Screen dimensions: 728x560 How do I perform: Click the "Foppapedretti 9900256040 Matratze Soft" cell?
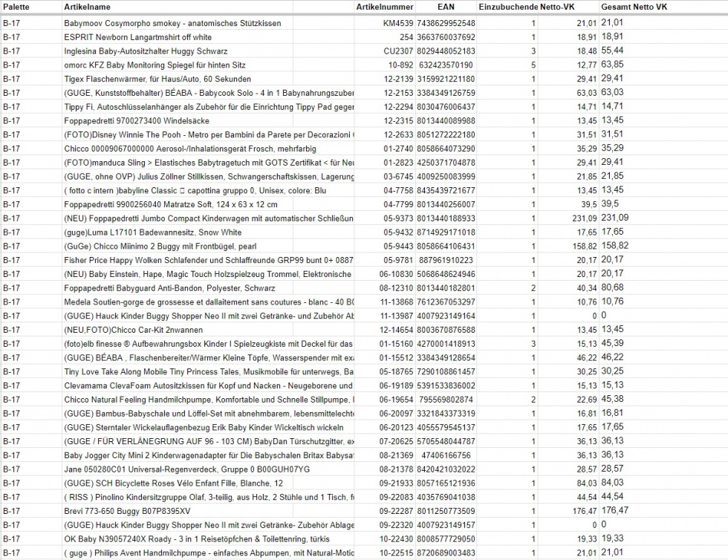[x=171, y=204]
